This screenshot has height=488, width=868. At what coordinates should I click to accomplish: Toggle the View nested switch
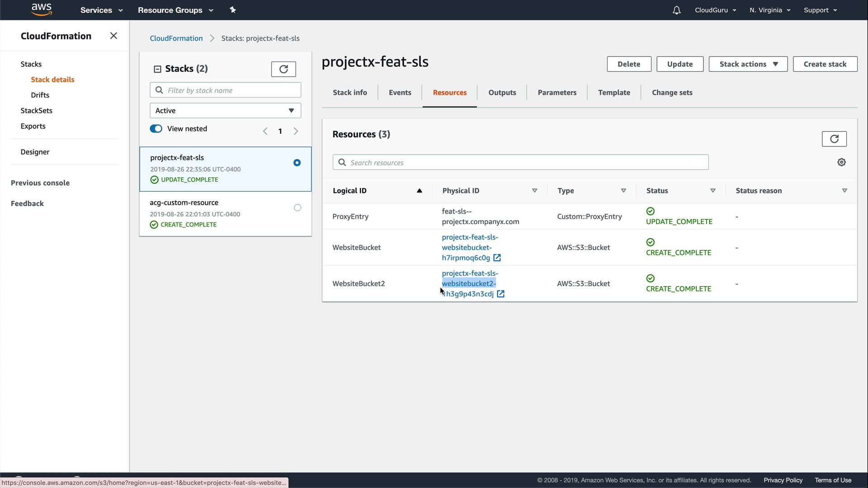(x=156, y=129)
